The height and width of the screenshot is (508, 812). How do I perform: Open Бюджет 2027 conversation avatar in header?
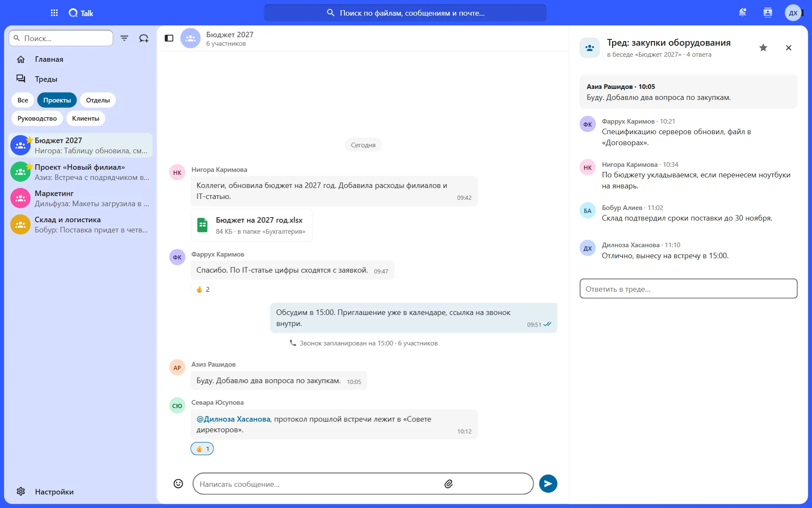190,38
